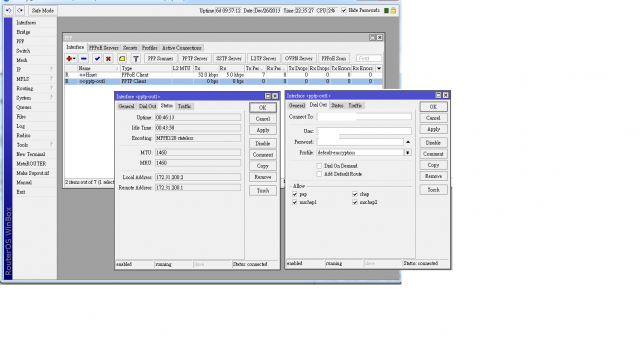This screenshot has width=640, height=360.
Task: Uncheck the mschap1 authentication option
Action: coord(295,202)
